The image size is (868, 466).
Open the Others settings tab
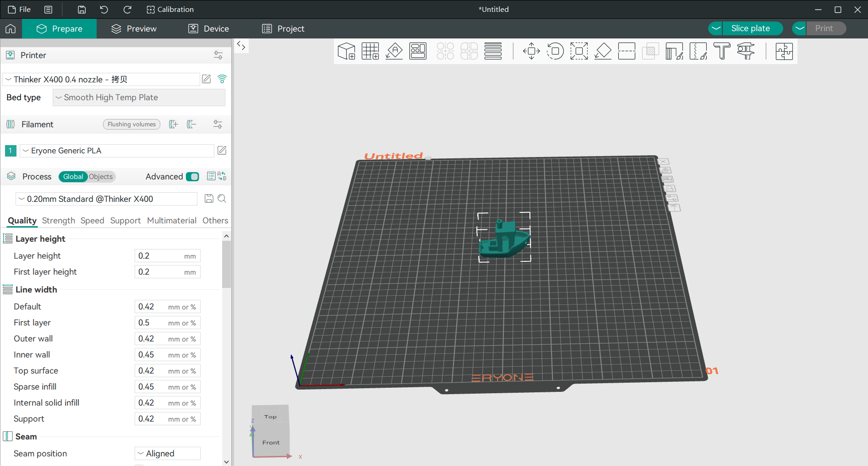pos(215,221)
